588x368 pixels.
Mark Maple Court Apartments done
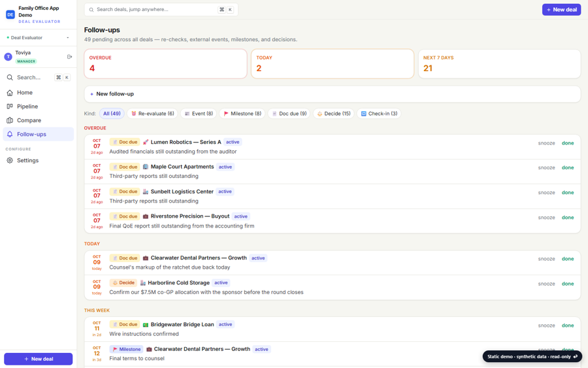click(568, 168)
